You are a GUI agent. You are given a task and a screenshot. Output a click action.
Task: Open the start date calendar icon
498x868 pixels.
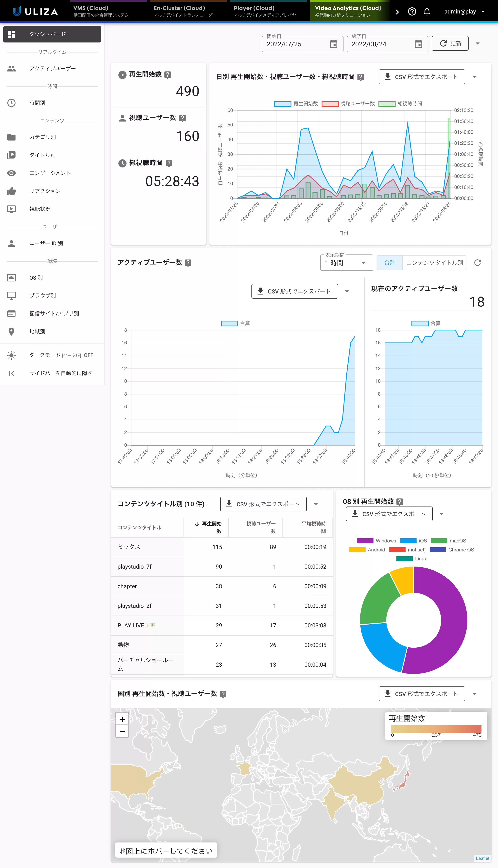click(333, 44)
